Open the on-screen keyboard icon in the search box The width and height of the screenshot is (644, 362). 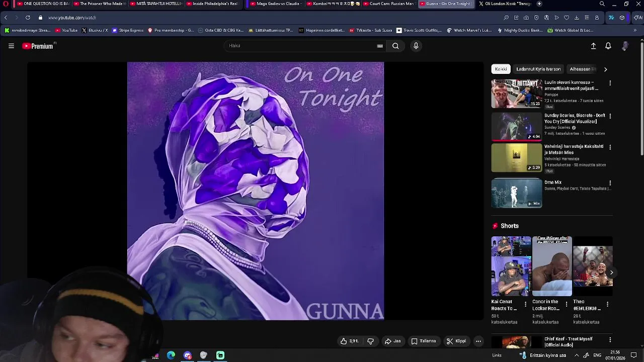pos(380,46)
